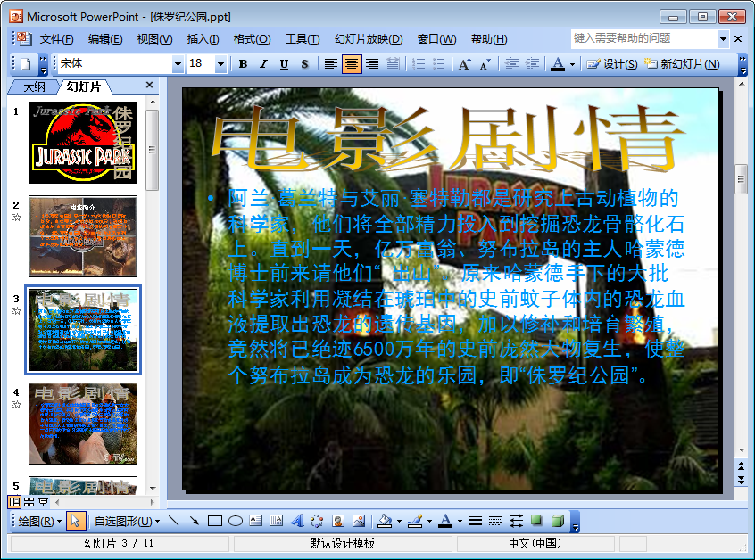This screenshot has height=560, width=755.
Task: Insert clip art
Action: [x=338, y=521]
